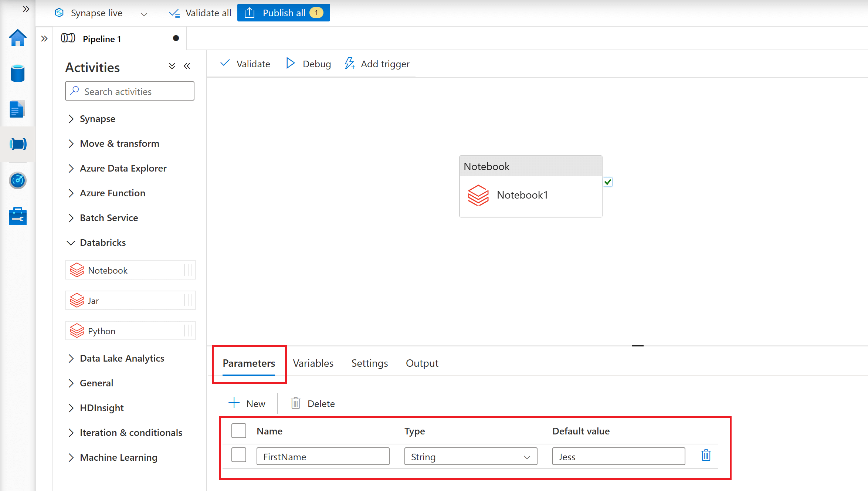
Task: Open the Develop hub document icon
Action: click(17, 109)
